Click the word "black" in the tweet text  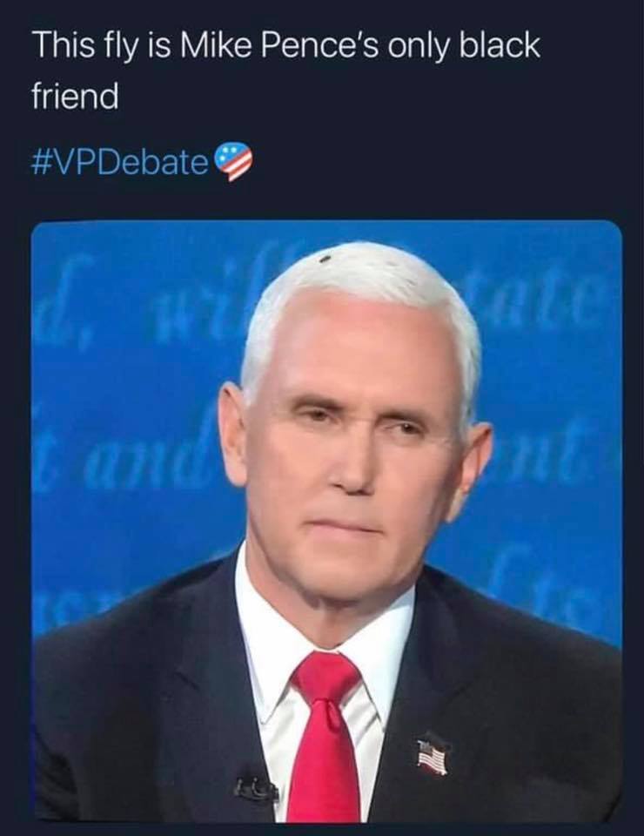click(x=500, y=45)
